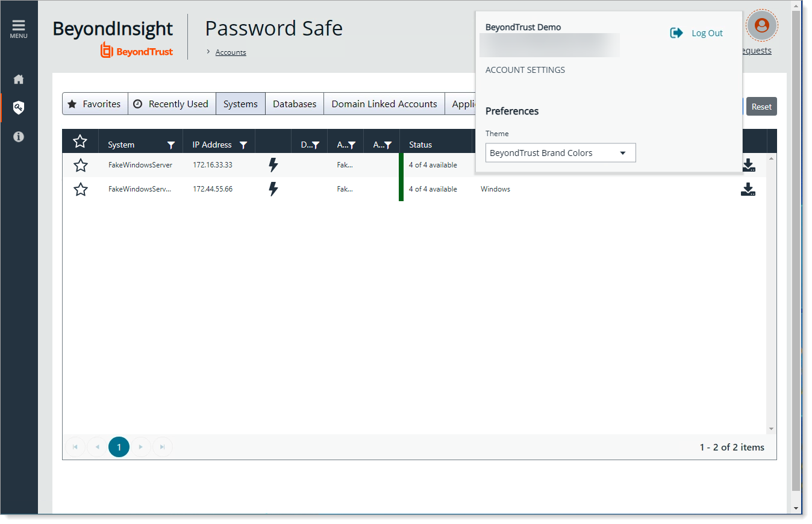Open the hamburger MENU button
Screen dimensions: 812x524
point(19,28)
